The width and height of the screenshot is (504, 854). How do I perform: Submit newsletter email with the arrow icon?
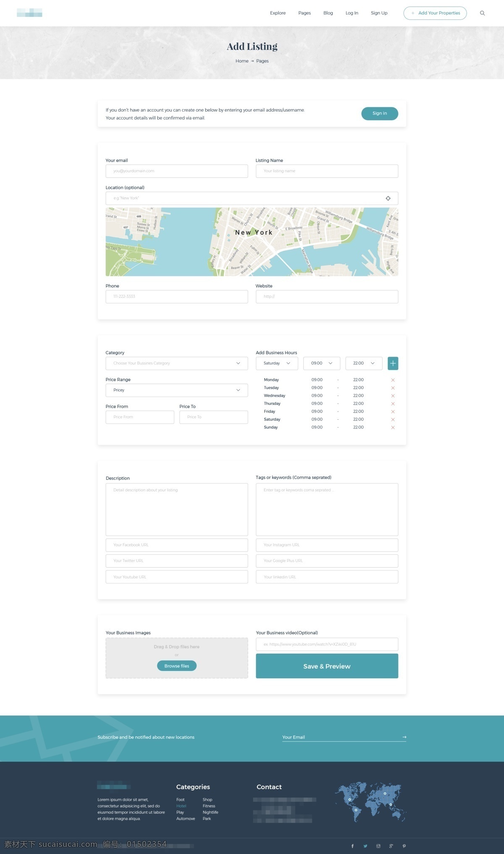(404, 737)
